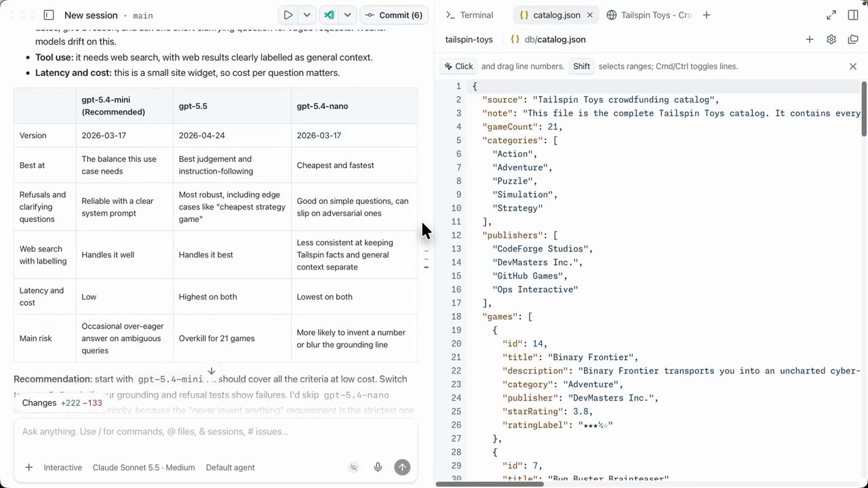Click the Interactive mode selector
The width and height of the screenshot is (868, 488).
coord(62,467)
